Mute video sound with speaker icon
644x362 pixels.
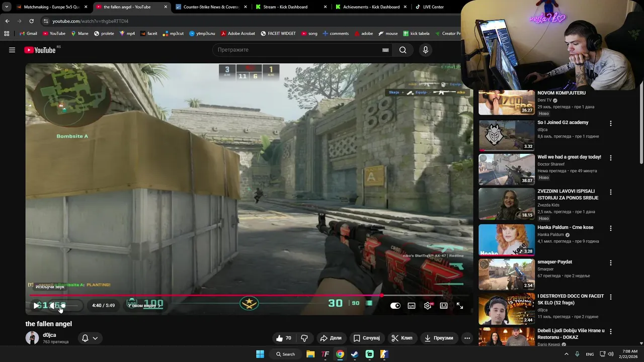click(52, 305)
